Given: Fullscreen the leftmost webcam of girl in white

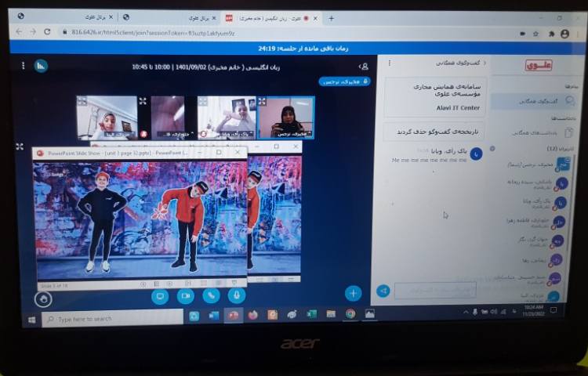Looking at the screenshot, I should click(x=82, y=101).
